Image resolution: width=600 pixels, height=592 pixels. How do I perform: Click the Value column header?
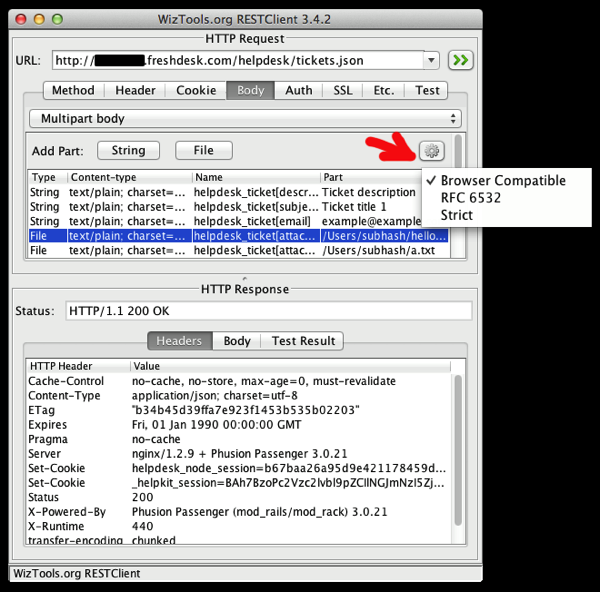tap(290, 366)
